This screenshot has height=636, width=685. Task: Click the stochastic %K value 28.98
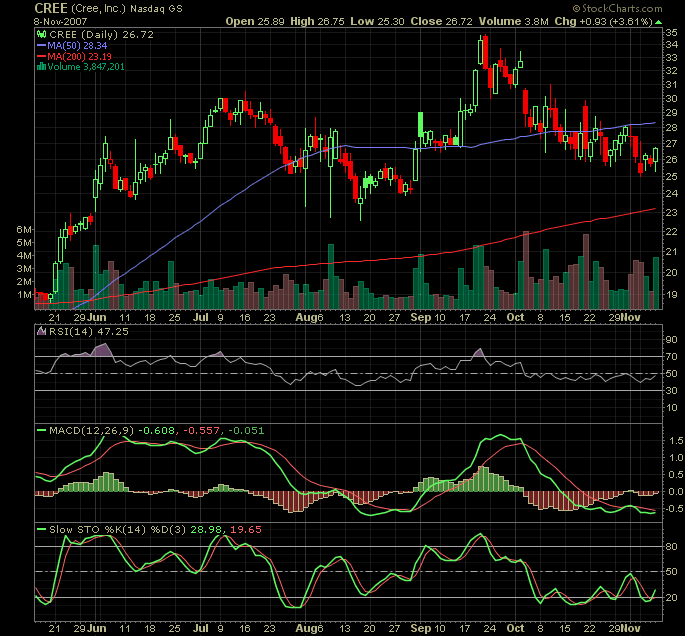click(207, 529)
